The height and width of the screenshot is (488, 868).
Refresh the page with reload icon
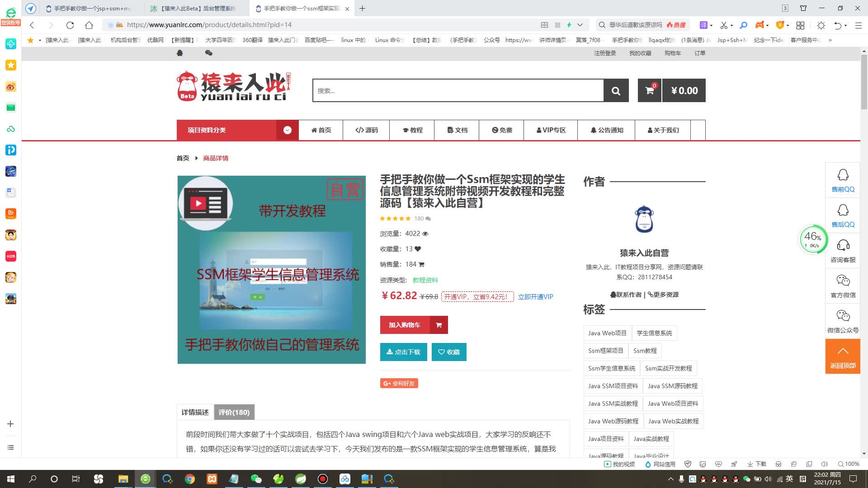tap(70, 25)
